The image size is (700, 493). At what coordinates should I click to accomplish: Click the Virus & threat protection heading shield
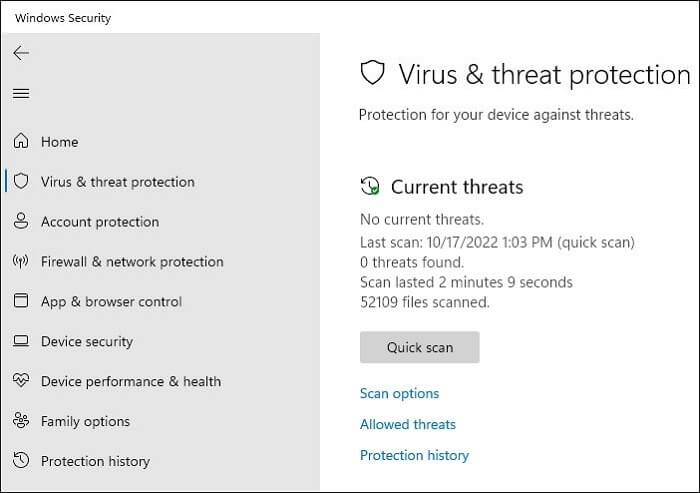coord(372,73)
